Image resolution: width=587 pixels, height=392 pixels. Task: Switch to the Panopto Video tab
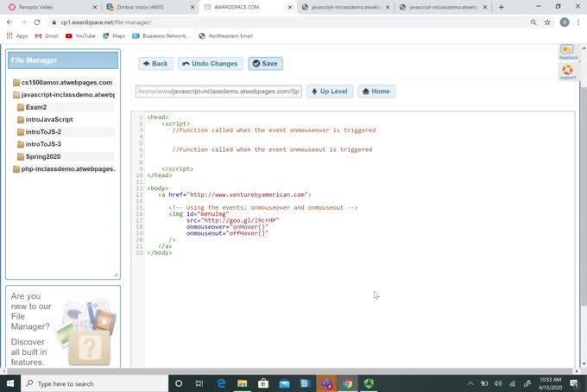[x=47, y=7]
